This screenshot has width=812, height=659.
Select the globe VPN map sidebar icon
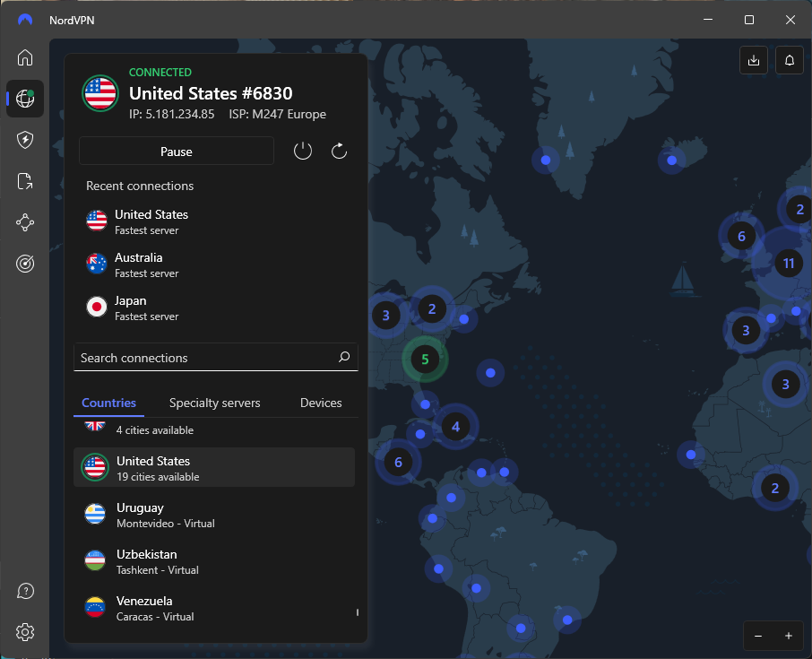coord(25,99)
